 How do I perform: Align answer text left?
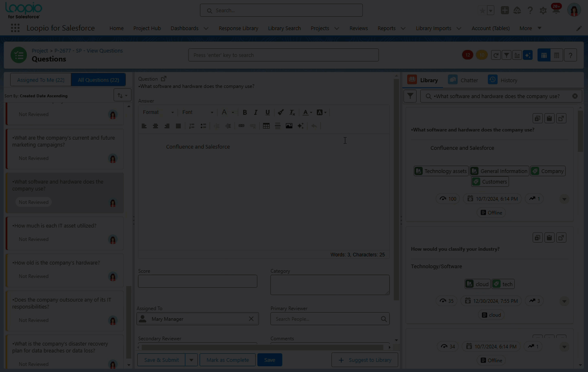pos(144,126)
